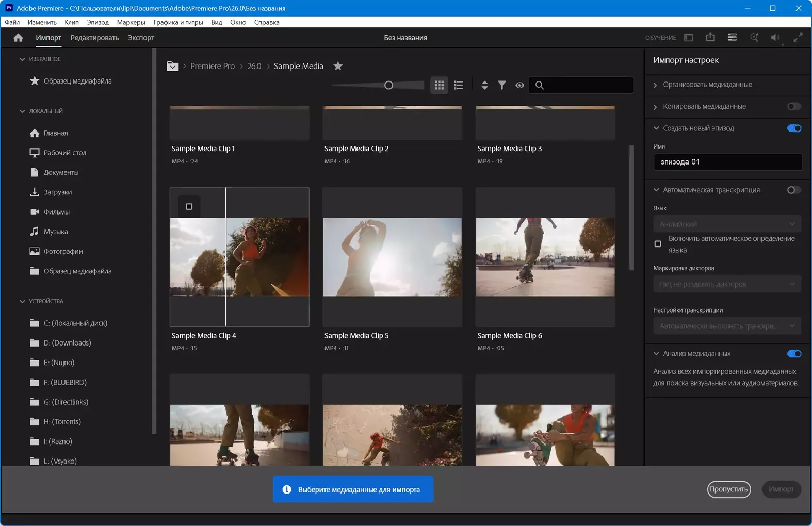This screenshot has height=526, width=812.
Task: Open the folder path dropdown
Action: (173, 67)
